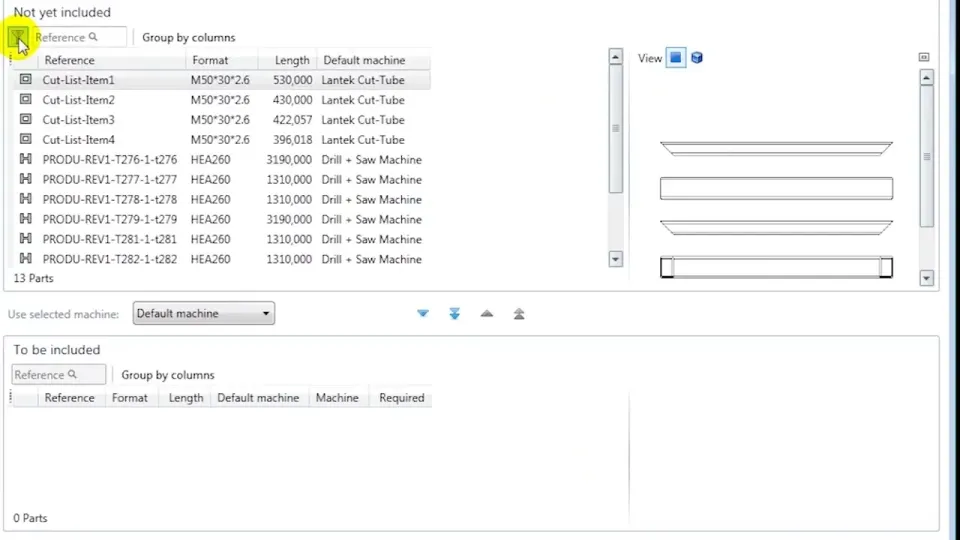Click upper Group by columns
960x540 pixels.
pos(189,37)
